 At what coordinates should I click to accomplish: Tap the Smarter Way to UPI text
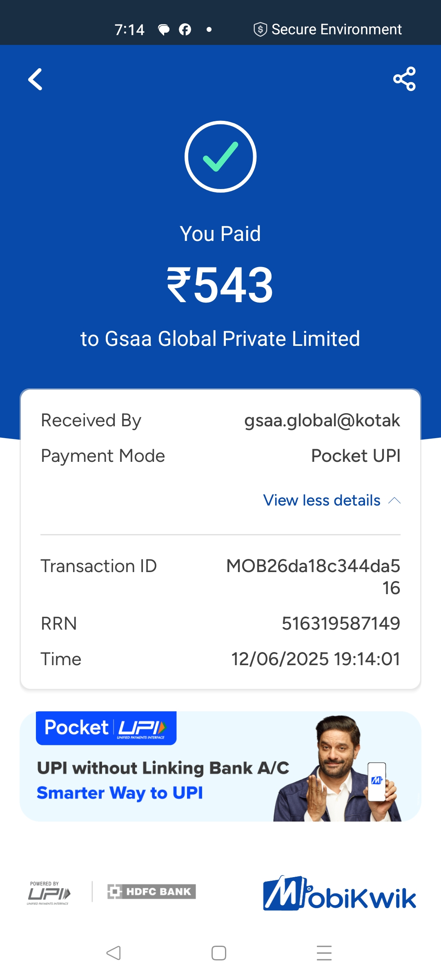[x=120, y=793]
